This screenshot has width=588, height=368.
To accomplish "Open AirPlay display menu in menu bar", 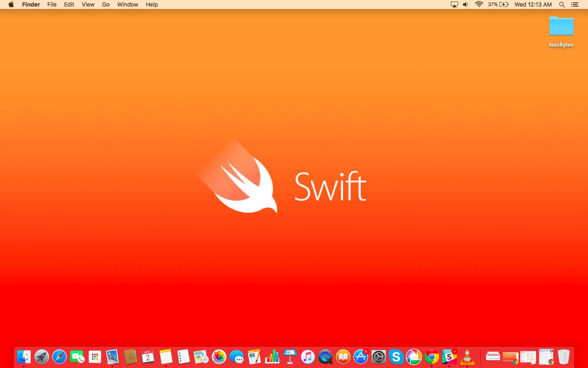I will coord(454,4).
